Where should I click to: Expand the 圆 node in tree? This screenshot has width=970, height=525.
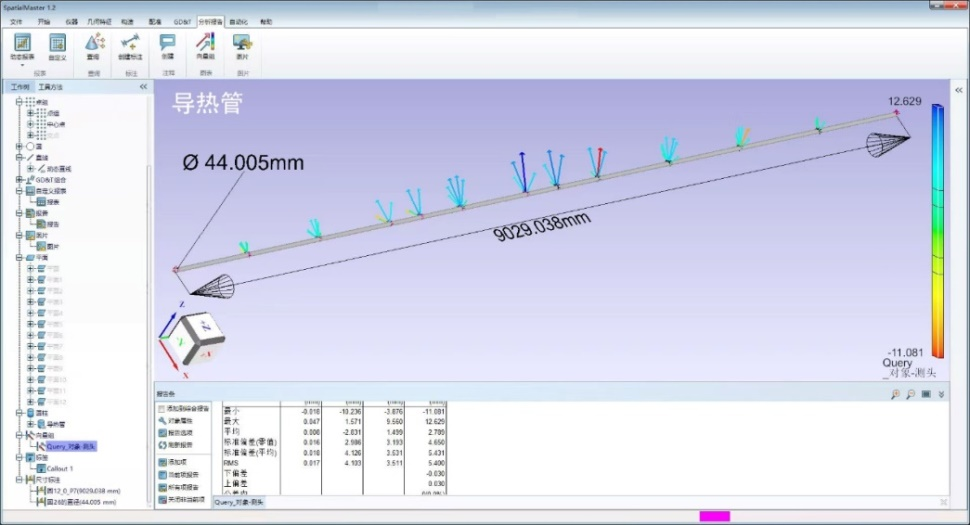pyautogui.click(x=20, y=146)
